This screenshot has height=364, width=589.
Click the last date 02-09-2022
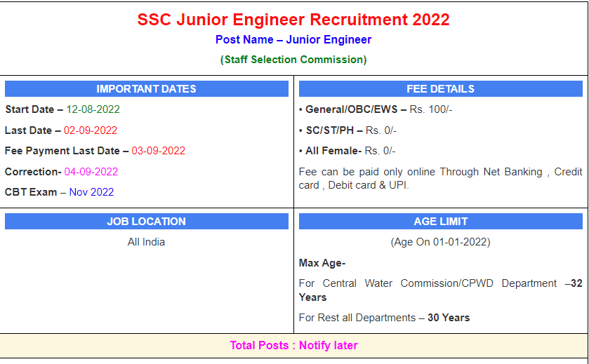pyautogui.click(x=91, y=130)
